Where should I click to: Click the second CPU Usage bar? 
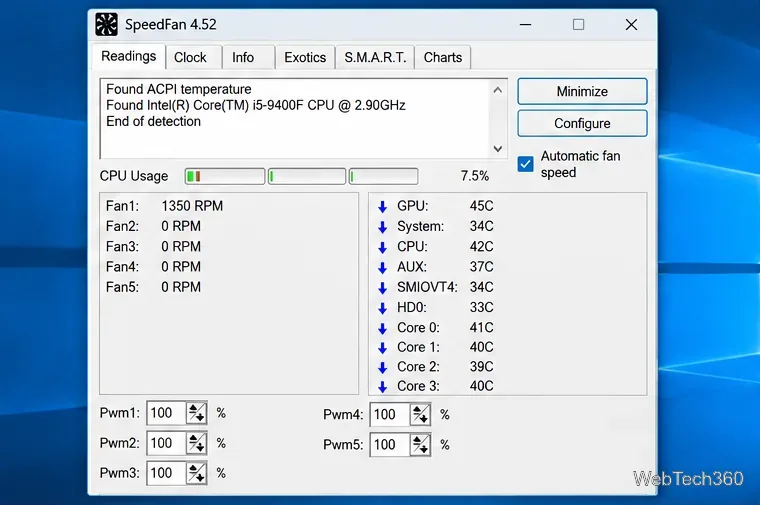307,176
